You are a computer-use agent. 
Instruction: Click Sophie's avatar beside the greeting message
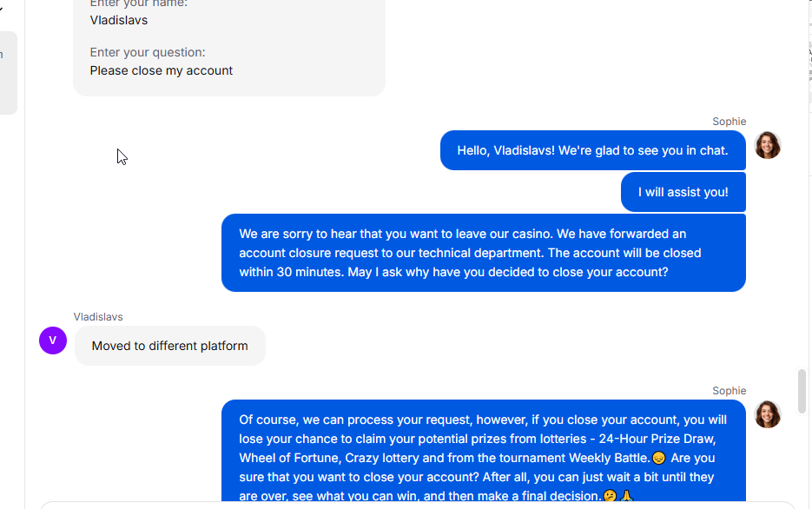click(x=768, y=146)
